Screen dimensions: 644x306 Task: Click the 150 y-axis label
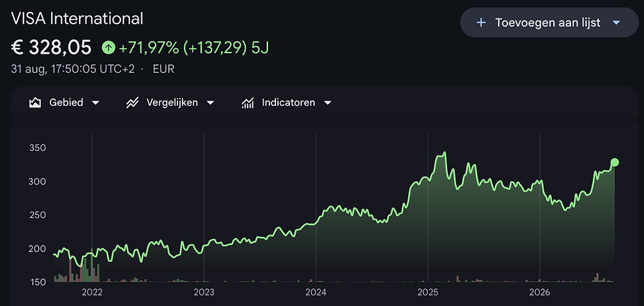pyautogui.click(x=37, y=282)
